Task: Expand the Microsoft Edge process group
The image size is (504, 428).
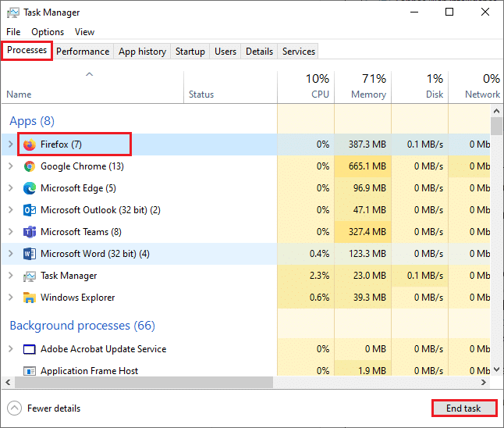Action: click(x=11, y=188)
